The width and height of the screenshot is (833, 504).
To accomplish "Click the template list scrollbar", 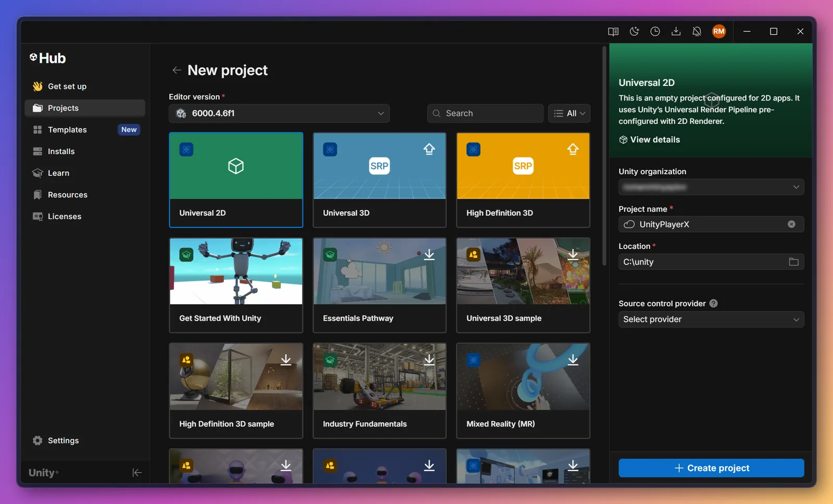I will pyautogui.click(x=604, y=156).
